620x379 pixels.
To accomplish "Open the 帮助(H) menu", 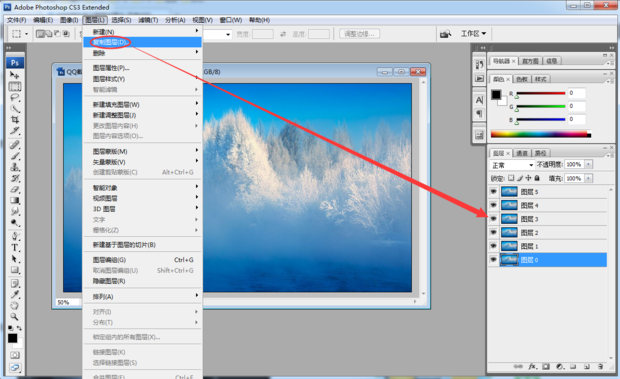I will coord(259,20).
